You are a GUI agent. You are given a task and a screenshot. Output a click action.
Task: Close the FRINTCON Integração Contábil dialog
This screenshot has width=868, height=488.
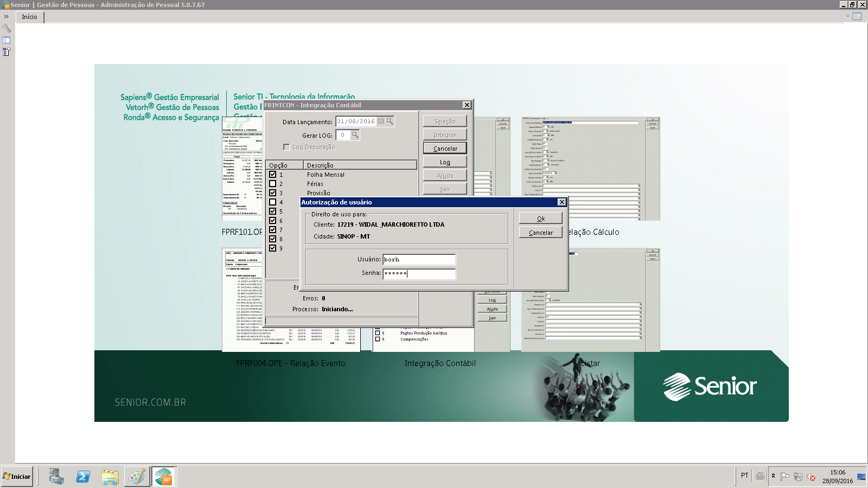467,105
